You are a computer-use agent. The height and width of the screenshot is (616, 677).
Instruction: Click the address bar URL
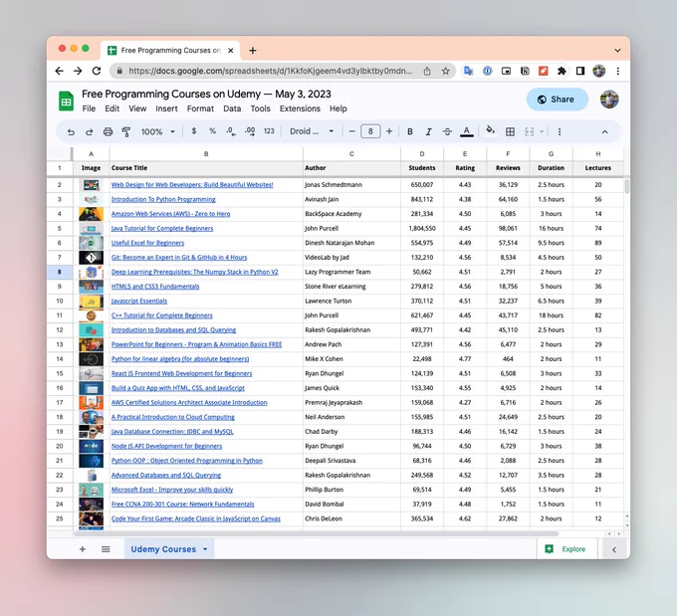point(270,71)
